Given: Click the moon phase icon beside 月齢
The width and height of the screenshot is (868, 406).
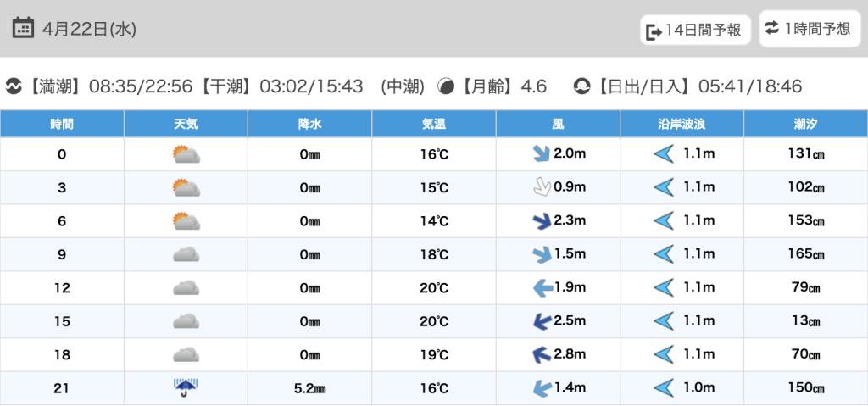Looking at the screenshot, I should coord(446,86).
